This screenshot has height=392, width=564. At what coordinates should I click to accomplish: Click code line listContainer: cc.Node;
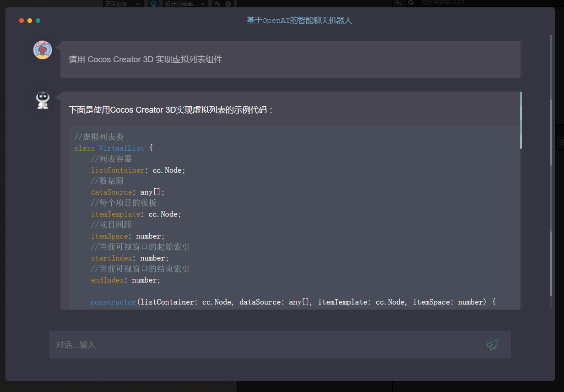[138, 170]
